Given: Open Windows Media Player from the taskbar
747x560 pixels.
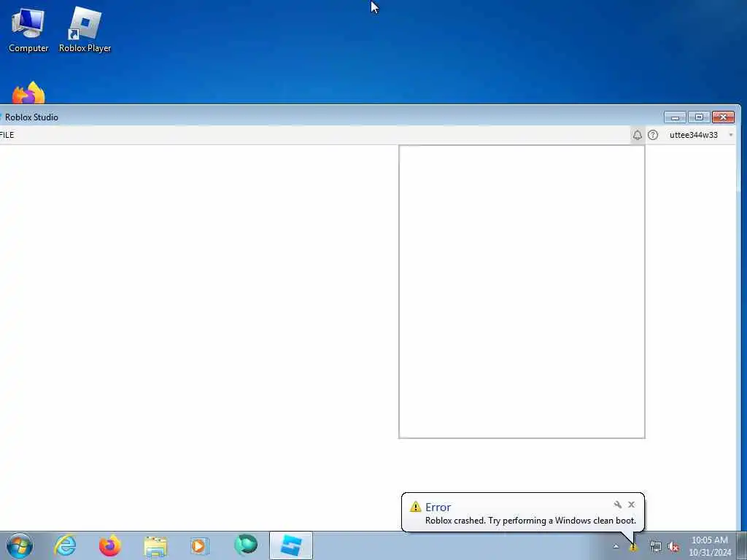Looking at the screenshot, I should (200, 545).
